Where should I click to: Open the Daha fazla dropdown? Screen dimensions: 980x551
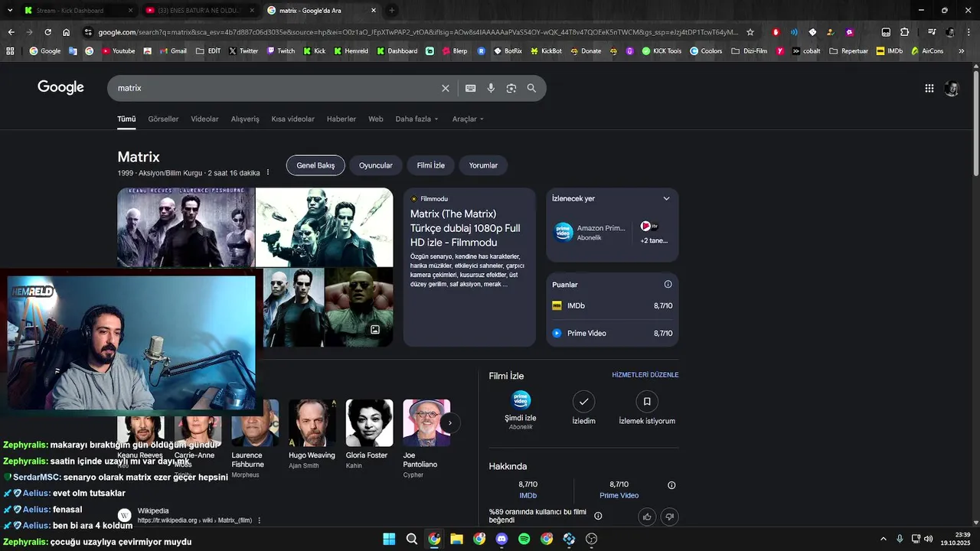417,119
